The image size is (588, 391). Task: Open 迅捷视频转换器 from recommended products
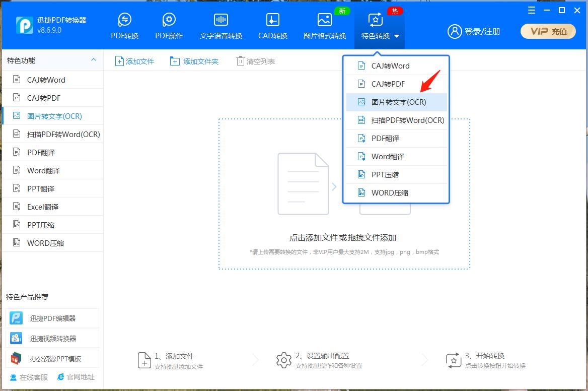pos(52,338)
